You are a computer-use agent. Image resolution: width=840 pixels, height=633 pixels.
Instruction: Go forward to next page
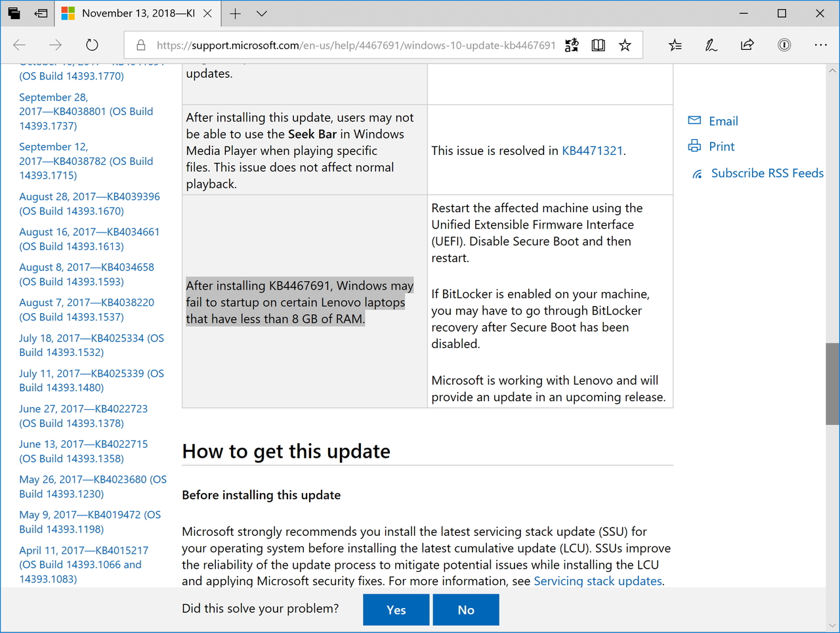[x=56, y=45]
